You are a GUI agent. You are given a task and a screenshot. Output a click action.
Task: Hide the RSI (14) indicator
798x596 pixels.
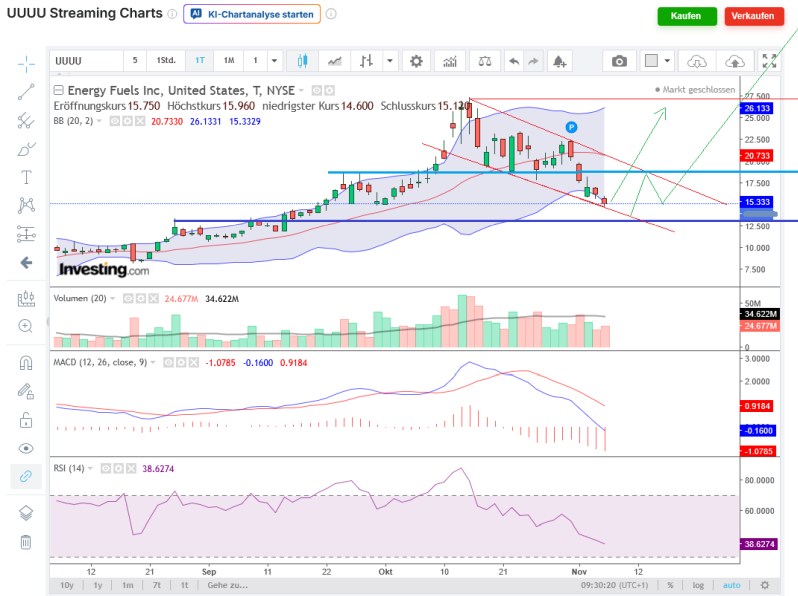(x=106, y=468)
